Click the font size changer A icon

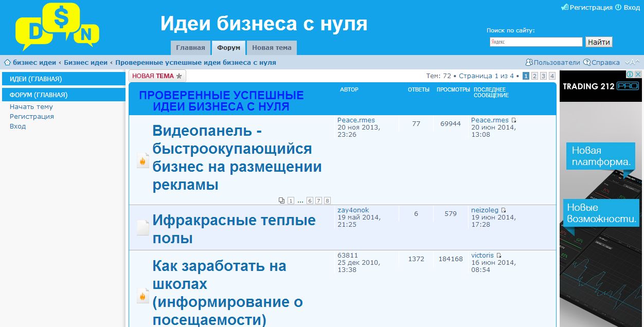click(x=633, y=62)
